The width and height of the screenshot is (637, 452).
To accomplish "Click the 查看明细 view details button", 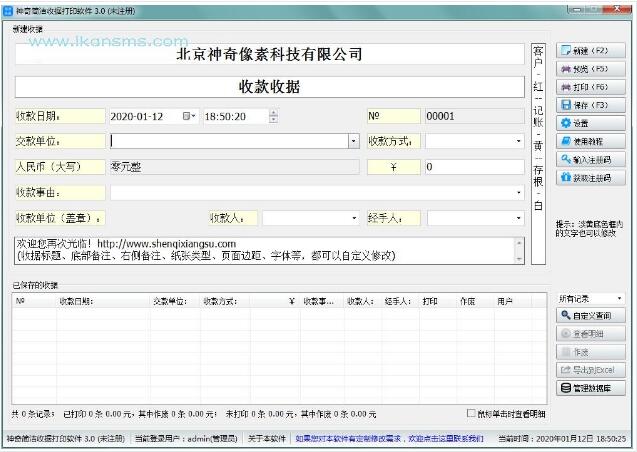I will click(x=590, y=334).
